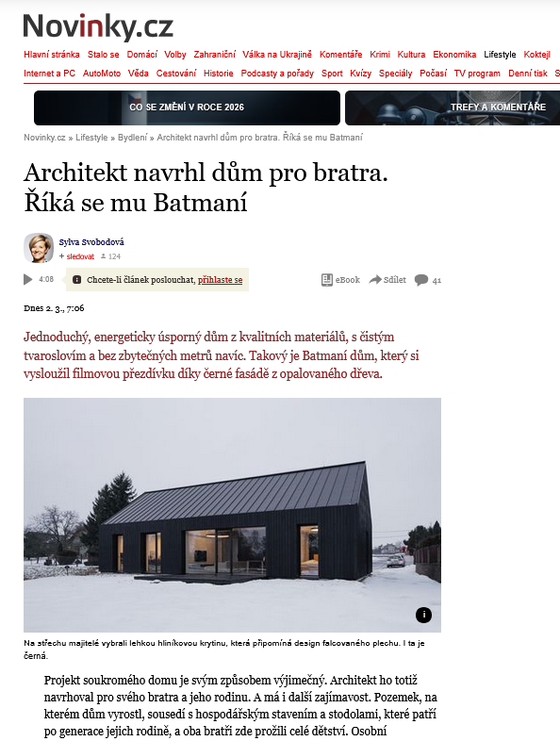Click the black house main photo
The width and height of the screenshot is (560, 741).
[232, 515]
